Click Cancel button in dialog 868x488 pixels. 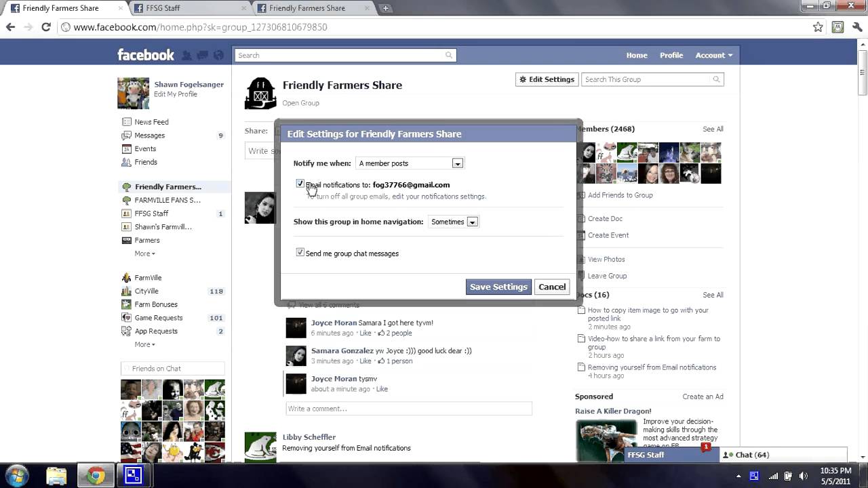(x=552, y=287)
